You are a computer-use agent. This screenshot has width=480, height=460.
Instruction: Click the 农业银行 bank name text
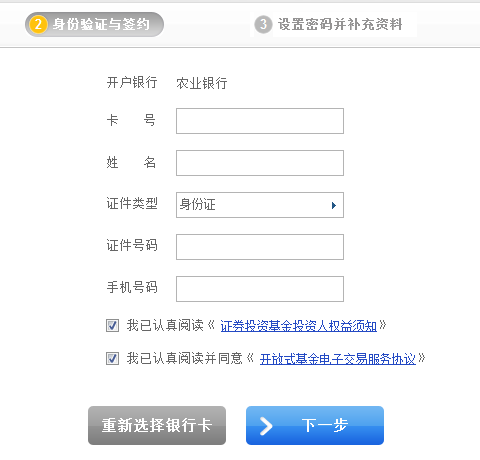click(x=202, y=83)
